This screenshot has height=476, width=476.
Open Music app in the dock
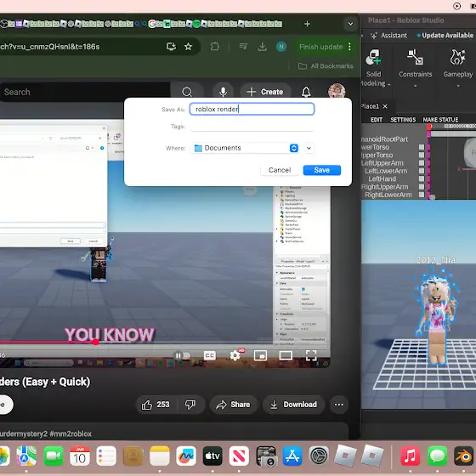click(410, 456)
